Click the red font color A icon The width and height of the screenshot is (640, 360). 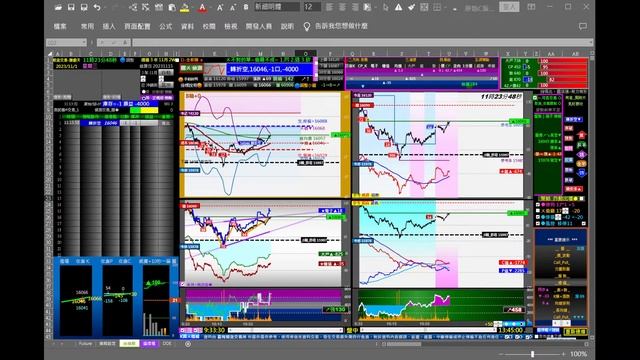click(x=202, y=7)
